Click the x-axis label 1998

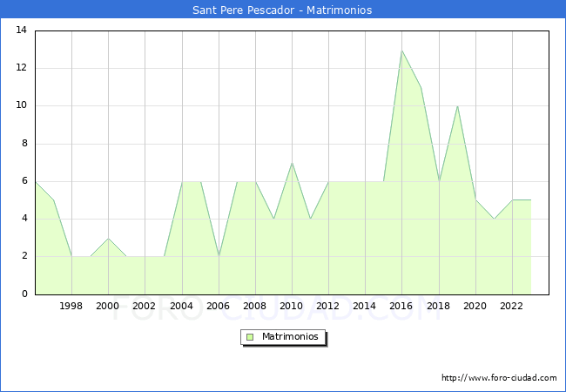click(71, 306)
